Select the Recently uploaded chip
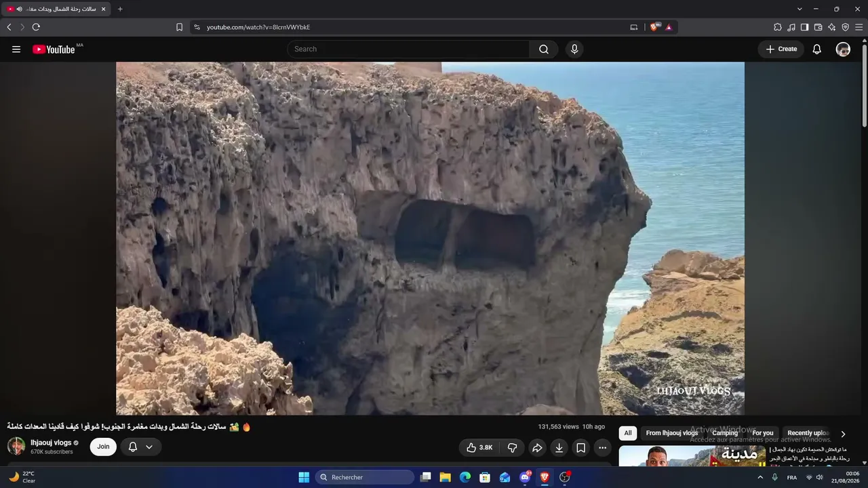The height and width of the screenshot is (488, 868). click(808, 433)
